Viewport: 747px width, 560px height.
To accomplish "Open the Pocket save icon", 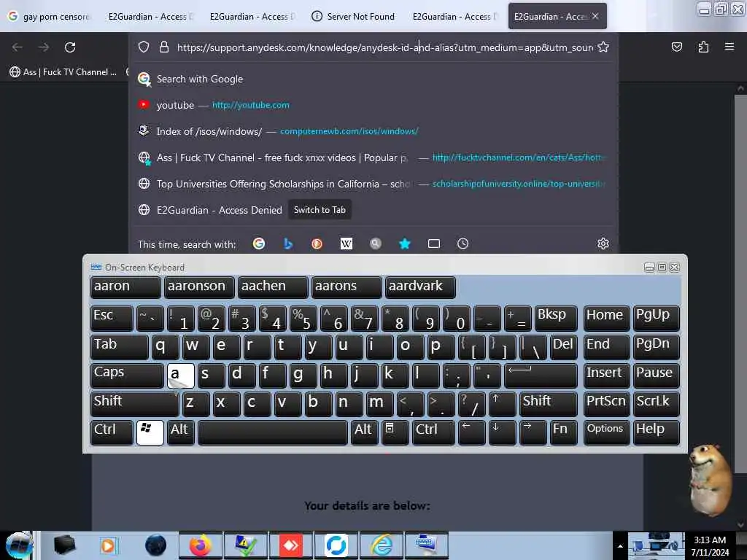I will click(x=676, y=47).
